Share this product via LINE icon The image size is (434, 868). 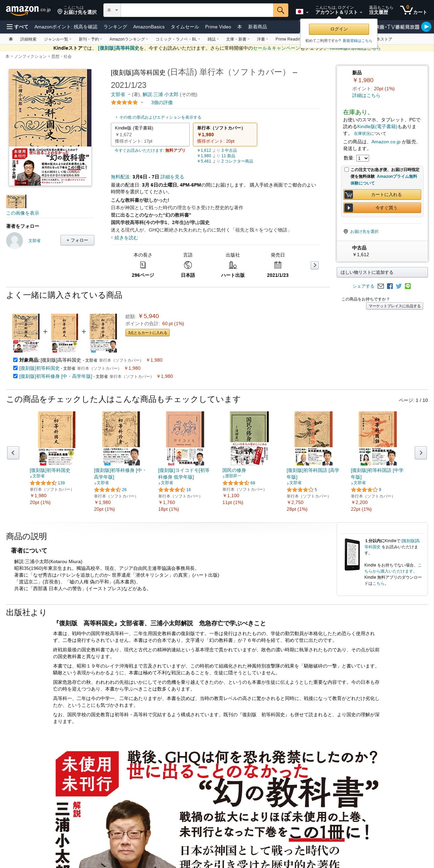[408, 286]
